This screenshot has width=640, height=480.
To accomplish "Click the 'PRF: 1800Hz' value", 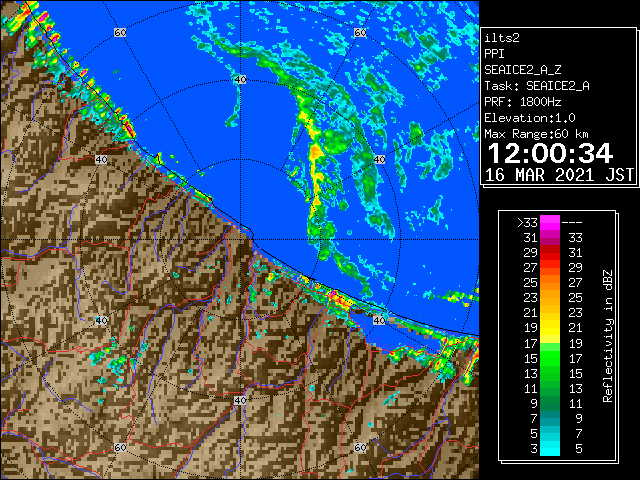I will point(523,102).
